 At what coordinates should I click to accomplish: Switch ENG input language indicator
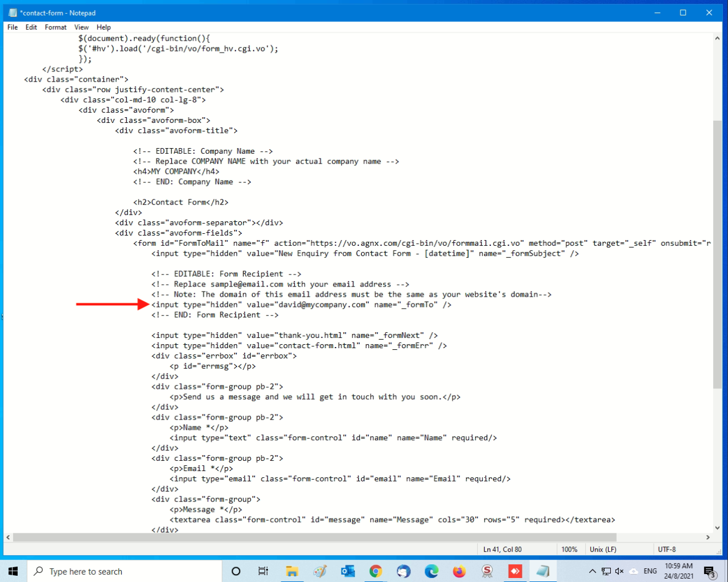pos(650,571)
